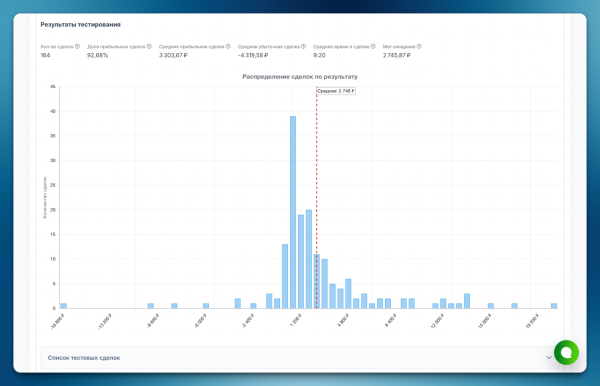Click help icon next to Средняя прибыльная сделка
Viewport: 600px width, 386px height.
(x=228, y=46)
